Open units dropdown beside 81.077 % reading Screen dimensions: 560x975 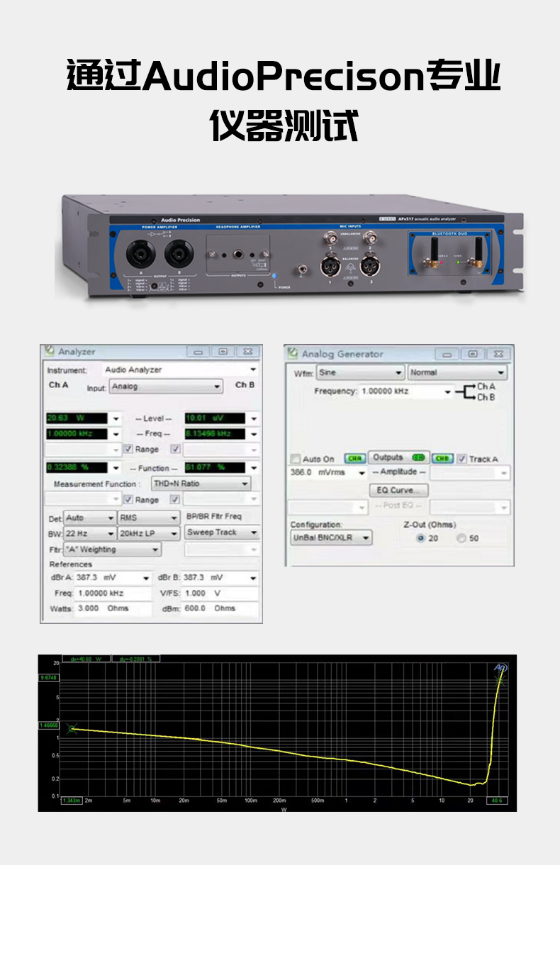coord(254,468)
